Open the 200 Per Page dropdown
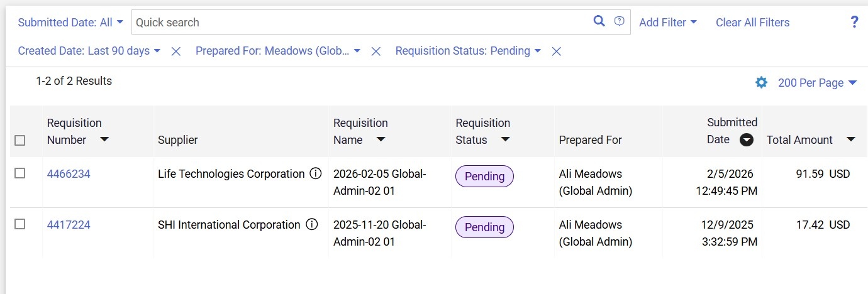Screen dimensions: 868x294 click(817, 83)
